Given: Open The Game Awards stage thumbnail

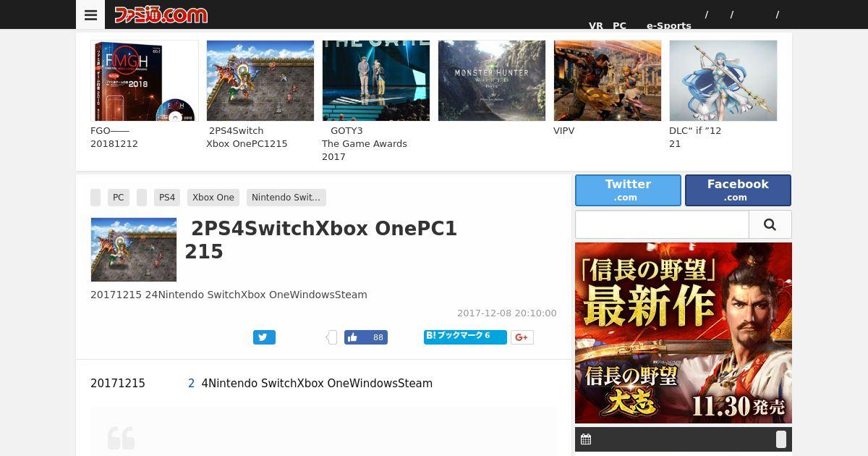Looking at the screenshot, I should pyautogui.click(x=376, y=80).
